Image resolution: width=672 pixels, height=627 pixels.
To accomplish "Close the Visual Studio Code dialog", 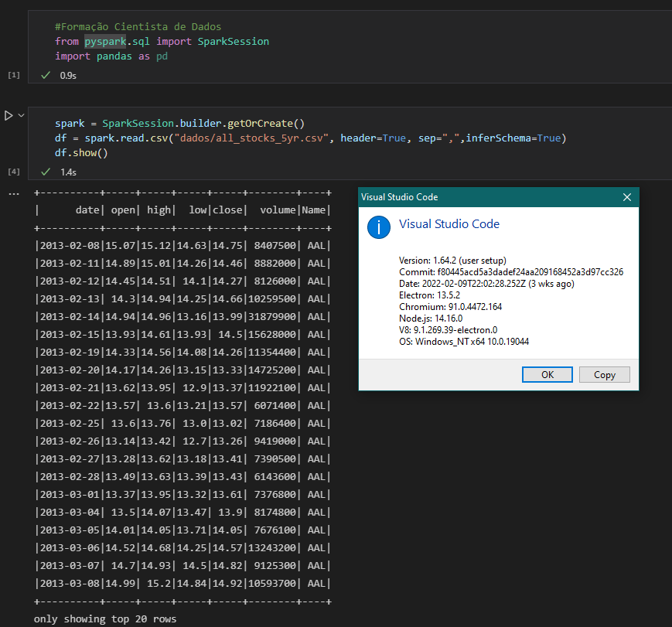I will coord(627,197).
